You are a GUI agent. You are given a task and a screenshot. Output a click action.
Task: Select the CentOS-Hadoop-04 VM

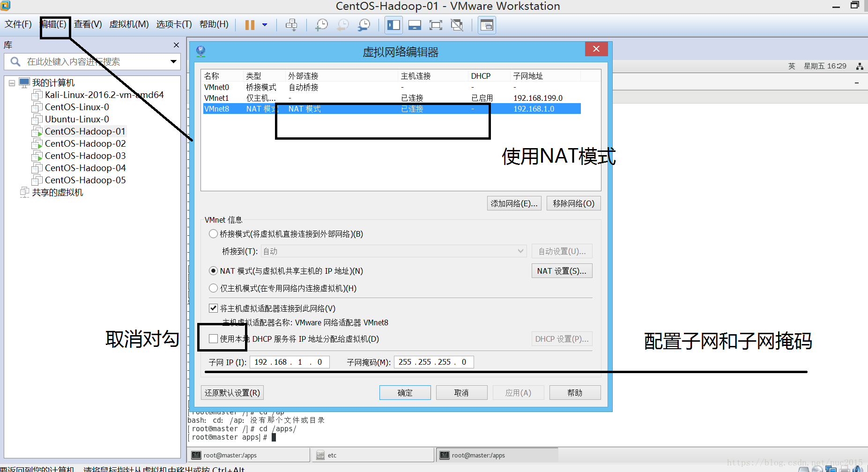pos(85,168)
